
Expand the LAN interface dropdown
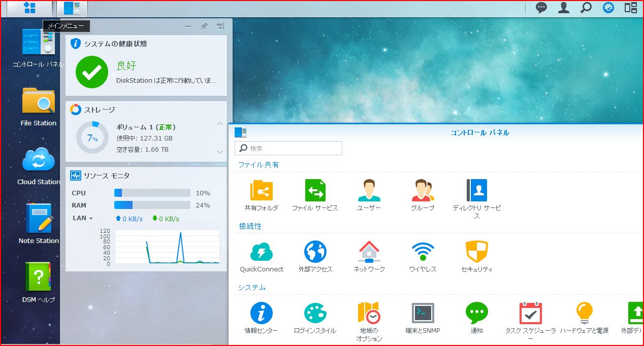pyautogui.click(x=83, y=218)
